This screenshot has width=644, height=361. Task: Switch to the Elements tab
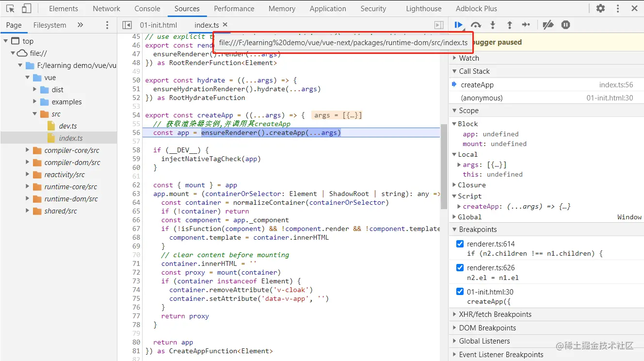64,9
